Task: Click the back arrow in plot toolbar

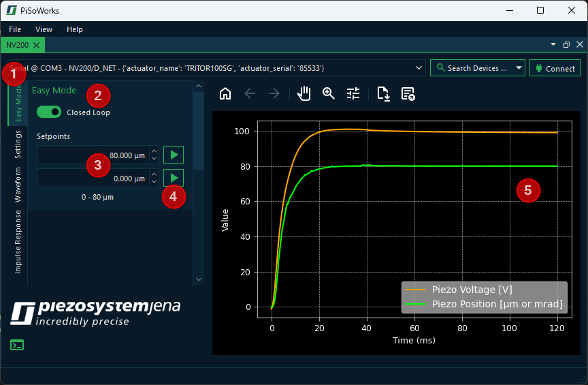Action: point(250,94)
